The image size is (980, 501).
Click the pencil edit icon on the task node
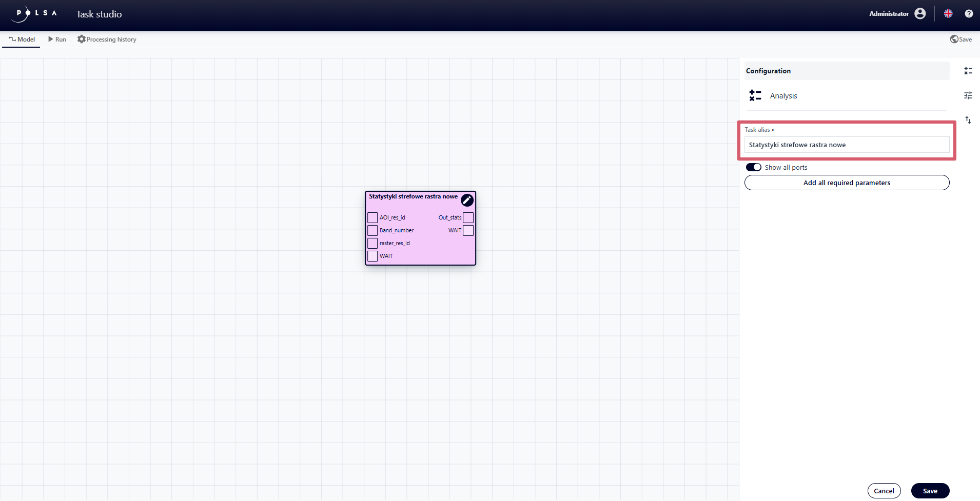(467, 200)
